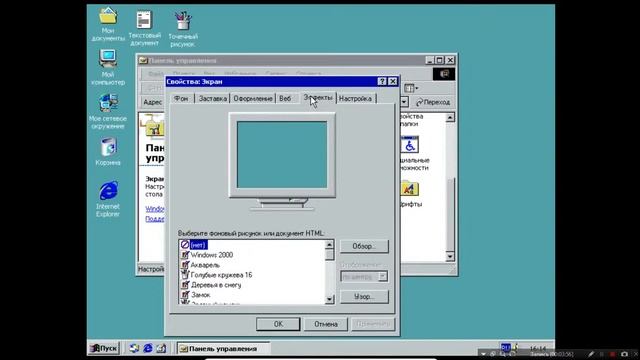The height and width of the screenshot is (360, 640).
Task: Click the RU language indicator in tray
Action: tap(505, 348)
